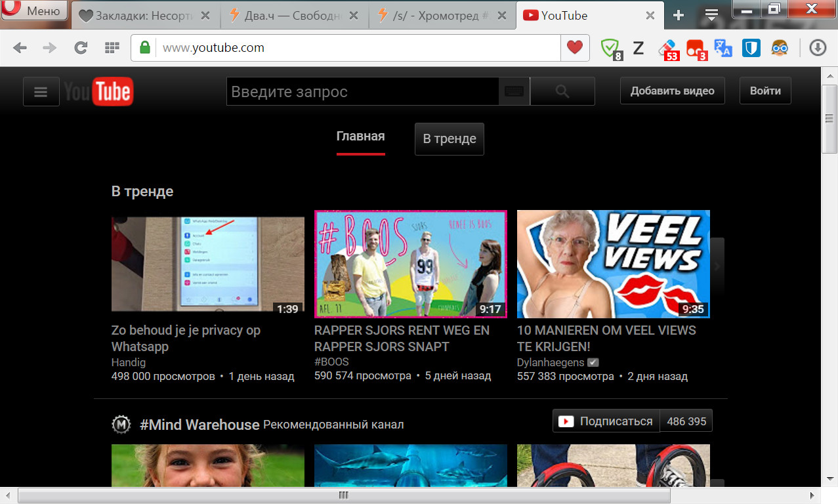Image resolution: width=838 pixels, height=504 pixels.
Task: Click 590 574 просмотра text
Action: click(x=362, y=377)
